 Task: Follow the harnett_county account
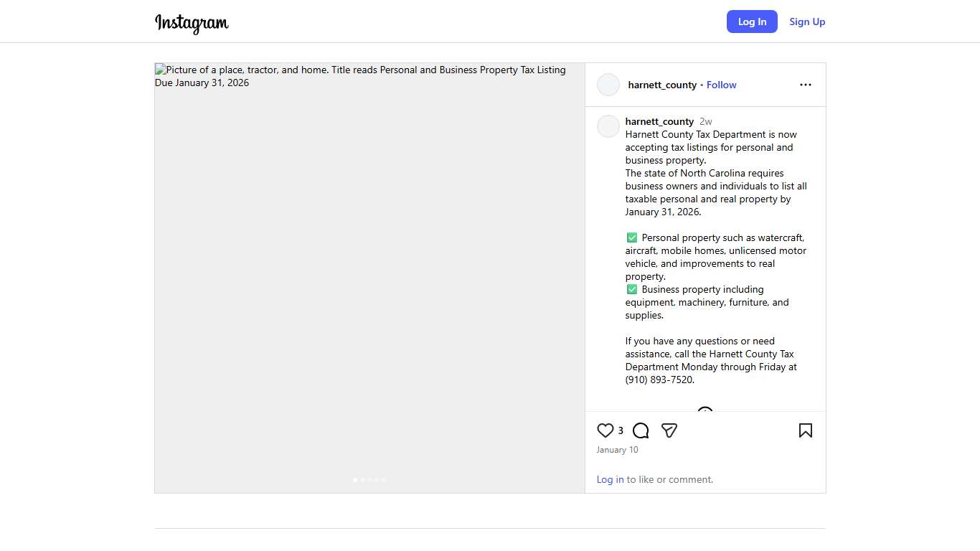click(x=721, y=85)
